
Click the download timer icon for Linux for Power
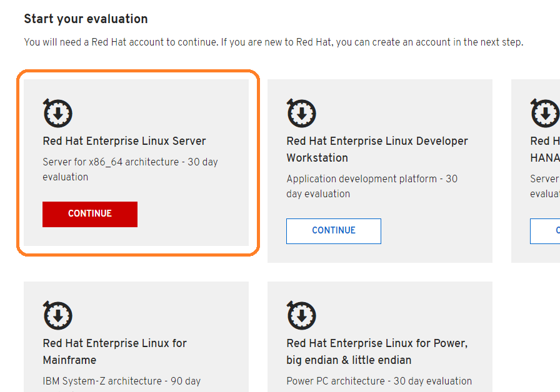click(x=301, y=315)
